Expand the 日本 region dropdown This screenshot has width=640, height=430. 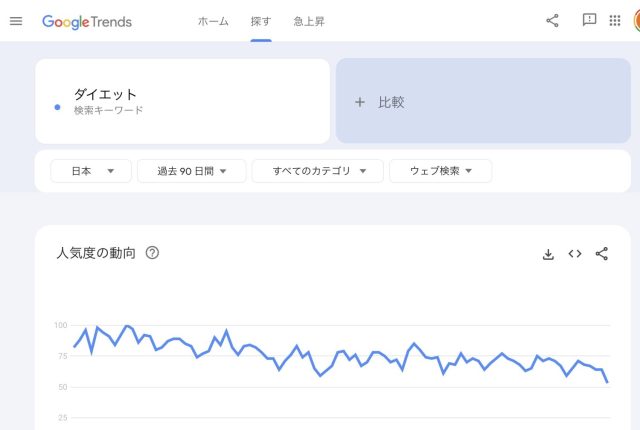[x=90, y=171]
